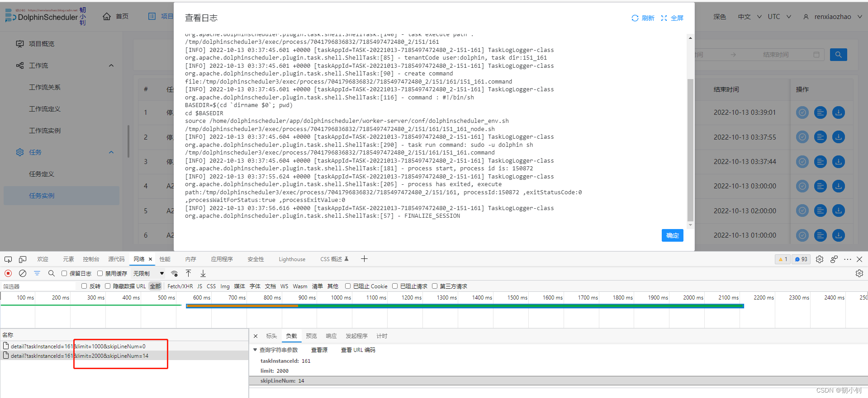Viewport: 868px width, 398px height.
Task: Check the 第三方请求 checkbox
Action: point(435,286)
